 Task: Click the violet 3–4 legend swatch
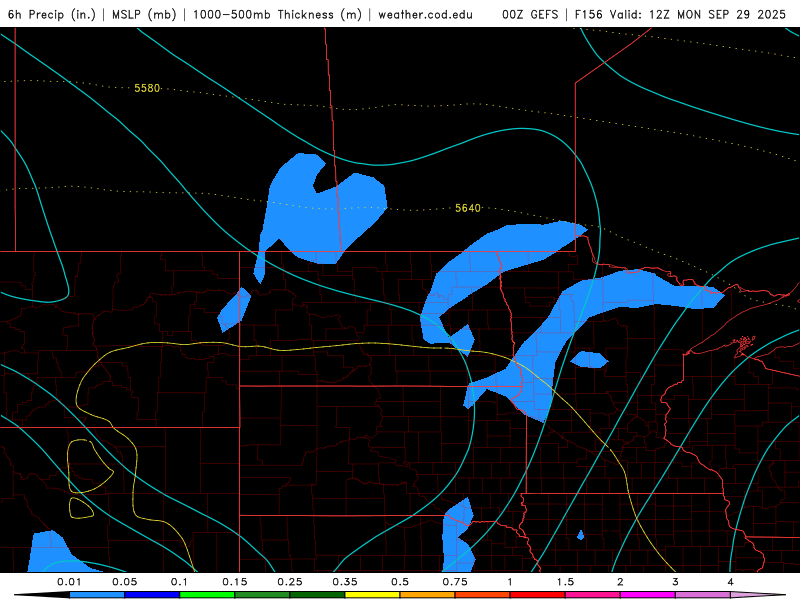click(x=703, y=595)
